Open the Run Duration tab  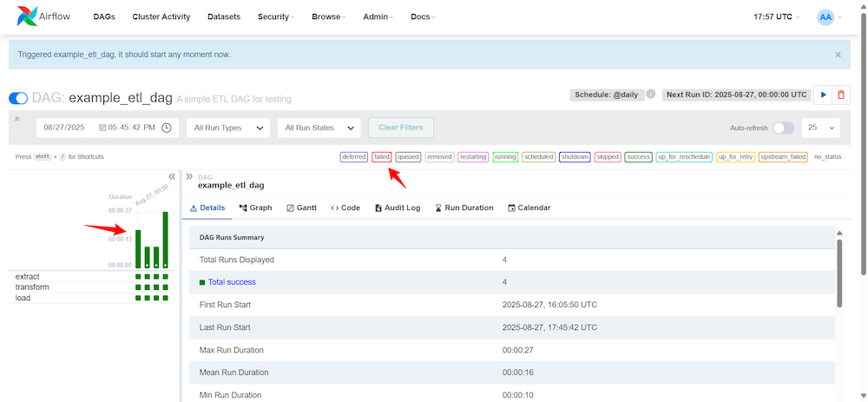464,208
